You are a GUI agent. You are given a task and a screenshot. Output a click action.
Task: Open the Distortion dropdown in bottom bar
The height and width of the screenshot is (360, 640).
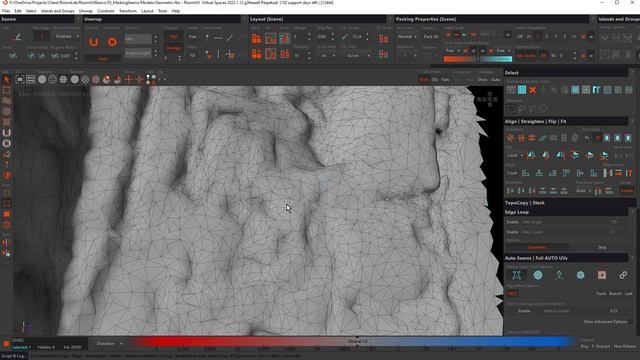coord(108,344)
